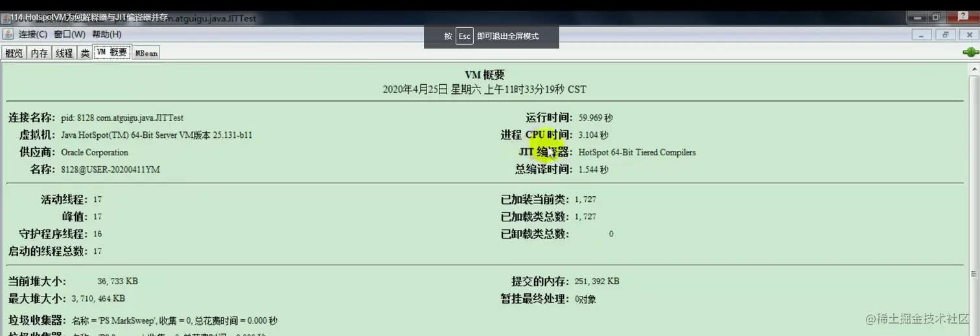Click the 暂挂最终处理 label
This screenshot has height=336, width=980.
[535, 299]
